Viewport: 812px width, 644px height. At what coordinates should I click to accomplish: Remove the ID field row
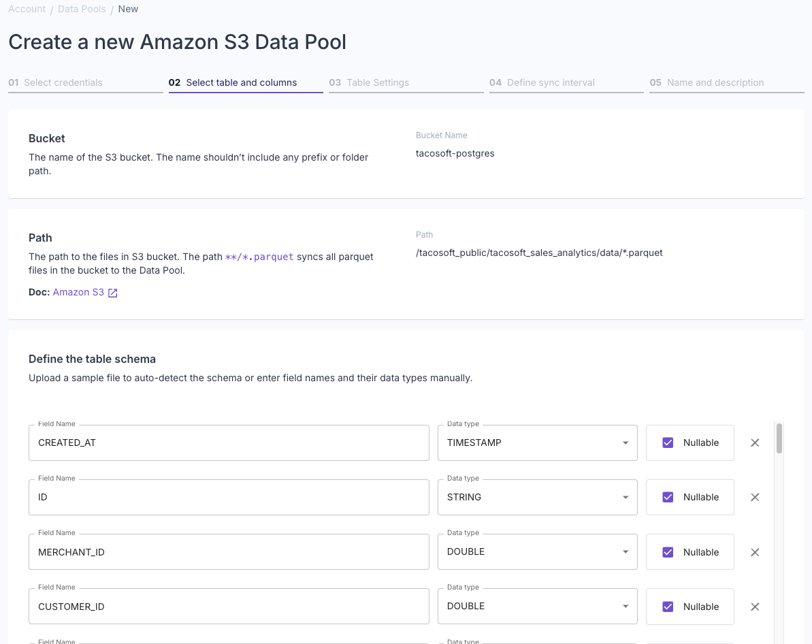(x=754, y=497)
